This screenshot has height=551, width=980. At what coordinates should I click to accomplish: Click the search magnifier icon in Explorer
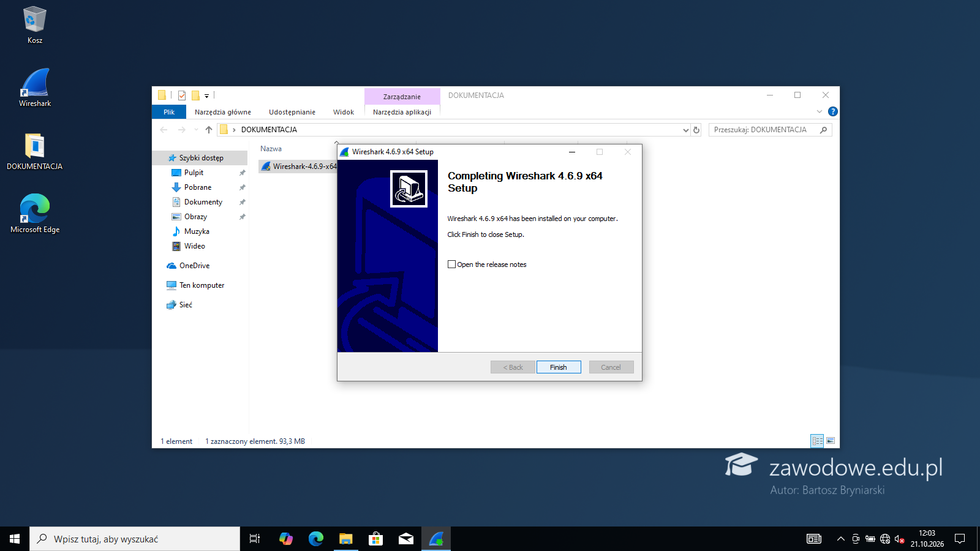824,130
